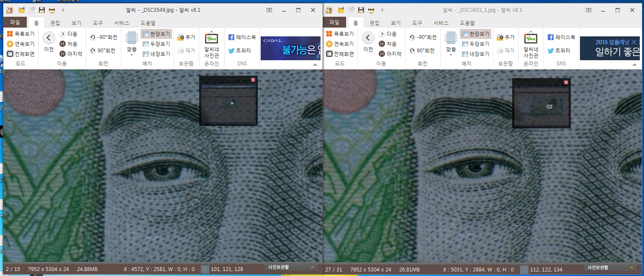644x276 pixels.
Task: Save the image in the _DSC3549.jpg window
Action: coord(42,10)
